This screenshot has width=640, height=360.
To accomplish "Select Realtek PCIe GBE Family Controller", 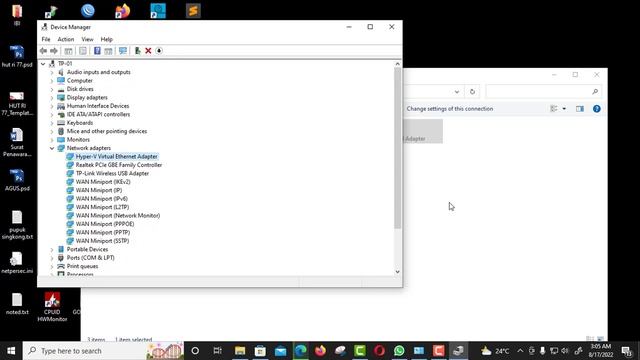I will (119, 165).
